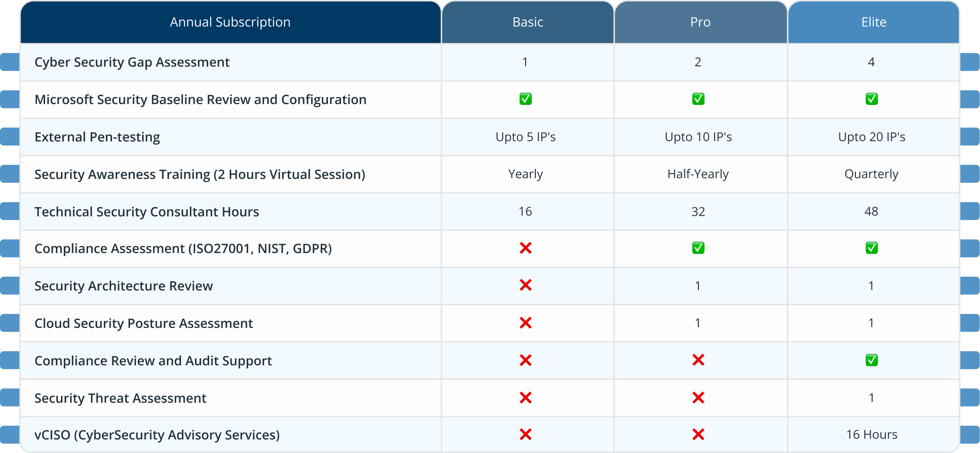Screen dimensions: 980x453
Task: Click the Annual Subscription header
Action: coord(230,22)
